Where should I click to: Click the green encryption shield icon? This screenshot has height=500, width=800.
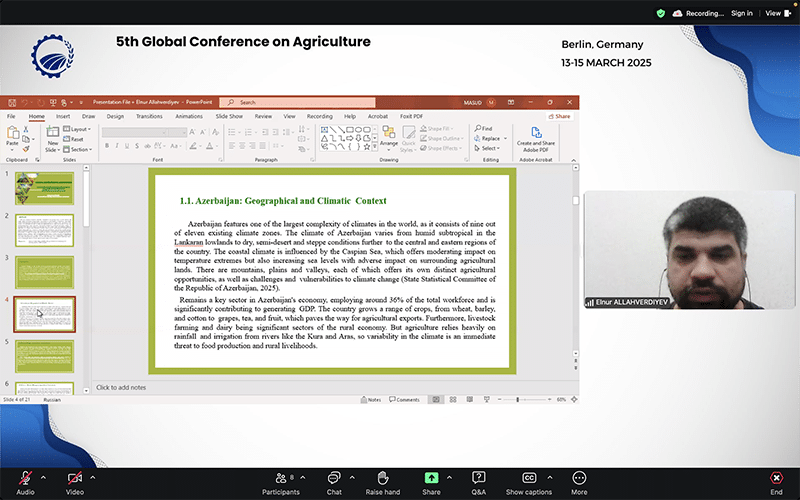[x=661, y=14]
